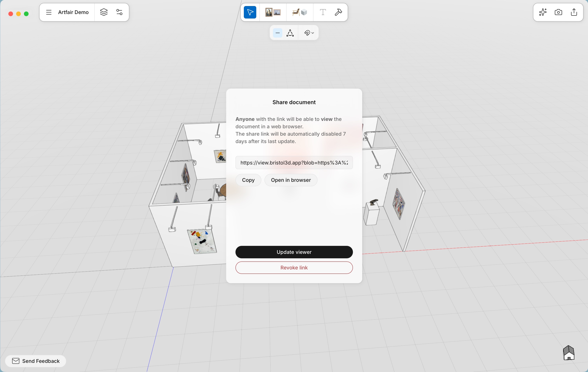Image resolution: width=588 pixels, height=372 pixels.
Task: Open the artworks placement tool
Action: [x=273, y=12]
